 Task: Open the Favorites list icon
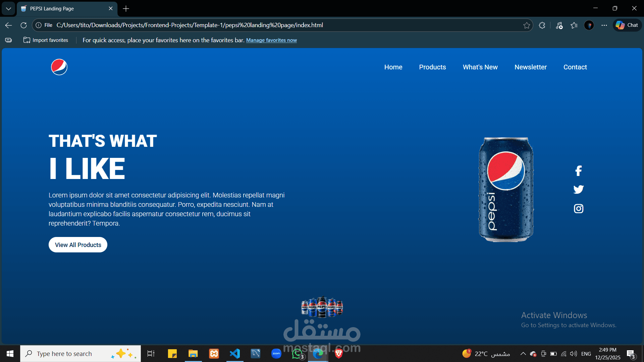tap(574, 25)
